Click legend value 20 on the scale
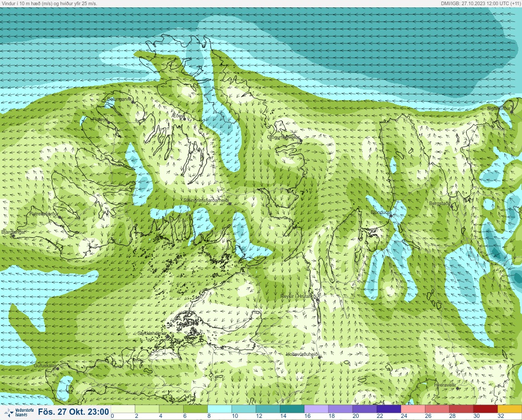 tap(355, 416)
